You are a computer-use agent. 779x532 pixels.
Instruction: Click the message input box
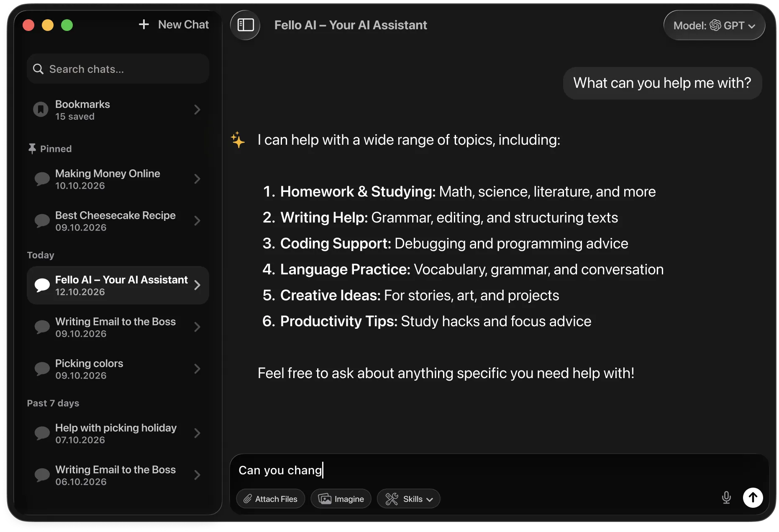pos(500,470)
